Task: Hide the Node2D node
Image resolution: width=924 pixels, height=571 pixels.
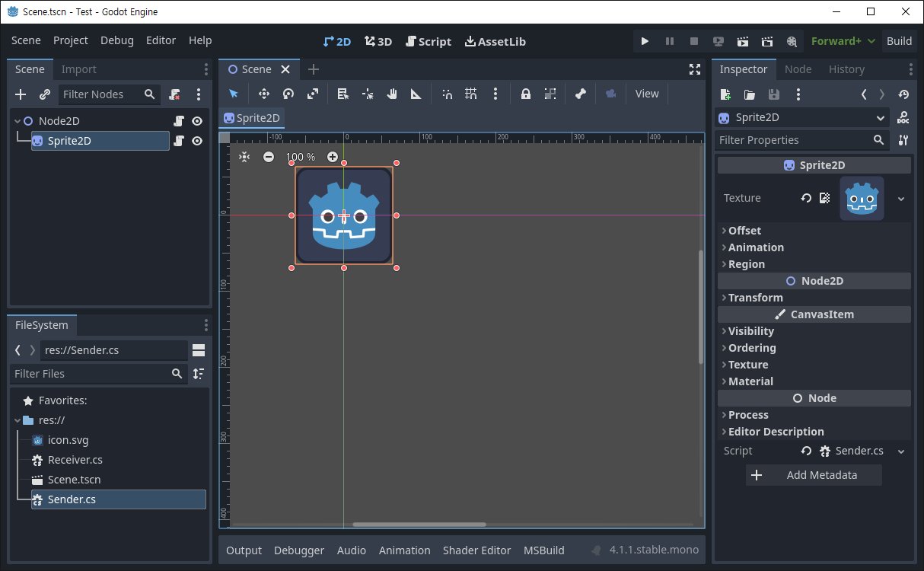Action: 197,121
